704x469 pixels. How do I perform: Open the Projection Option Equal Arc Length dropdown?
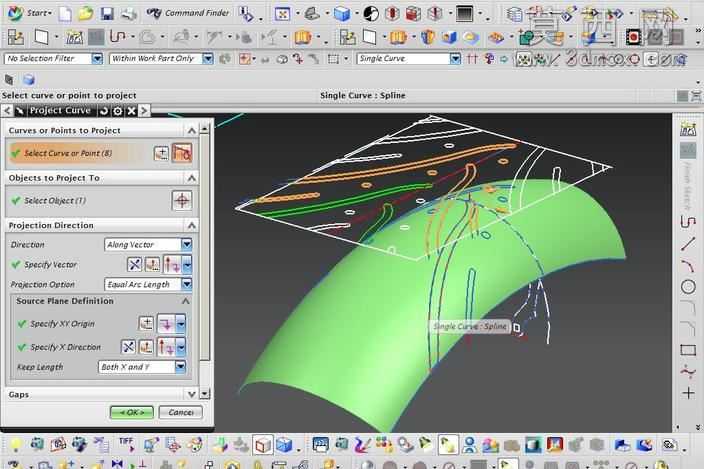[x=187, y=284]
